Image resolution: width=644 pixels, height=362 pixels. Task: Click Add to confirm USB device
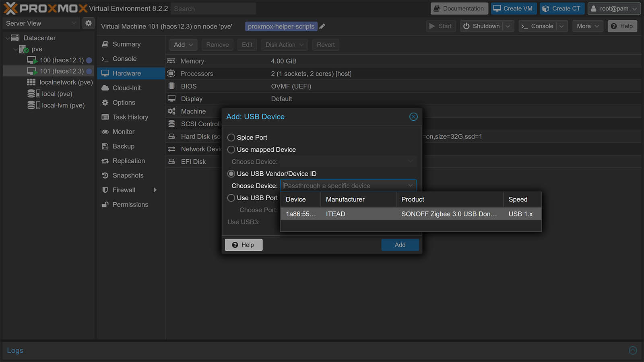(x=400, y=245)
